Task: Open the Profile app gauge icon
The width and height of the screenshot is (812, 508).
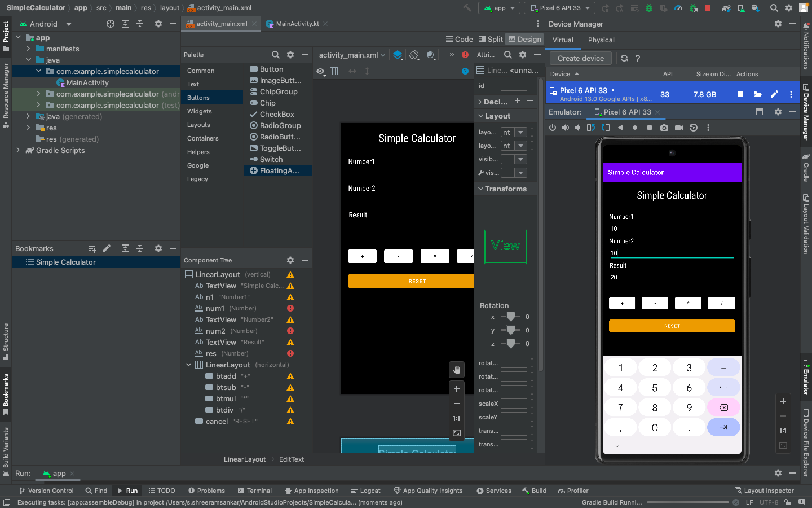Action: point(678,8)
